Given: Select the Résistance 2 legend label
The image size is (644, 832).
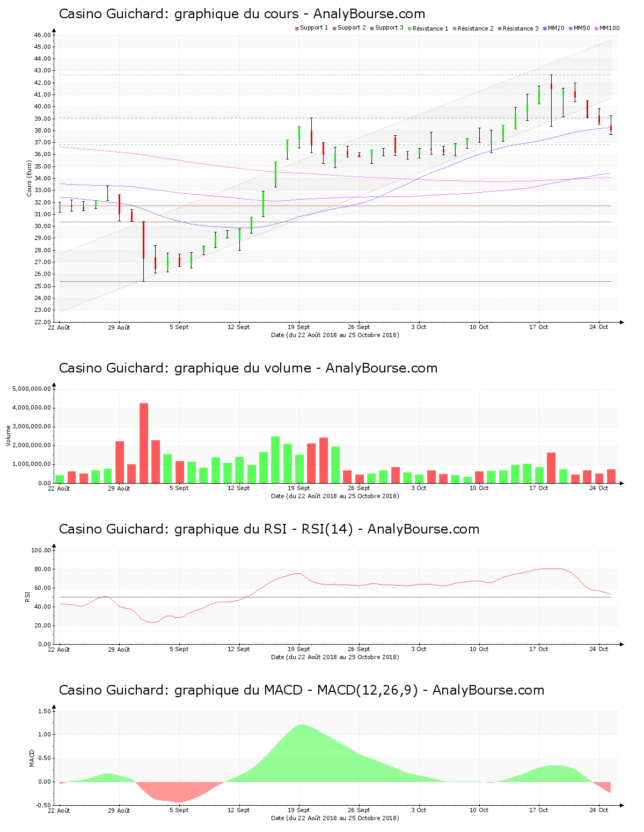Looking at the screenshot, I should [x=475, y=28].
